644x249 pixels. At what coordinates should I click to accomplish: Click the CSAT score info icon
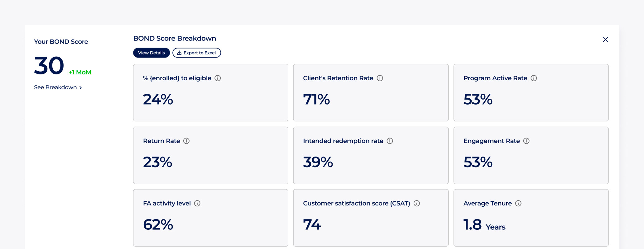[416, 204]
